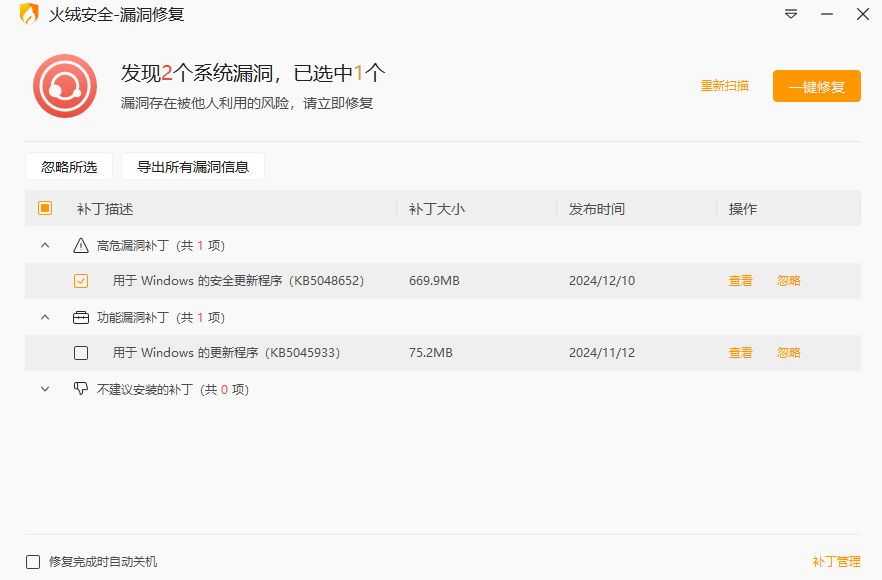Click the 忽略所选 button
Viewport: 882px width, 580px height.
tap(68, 166)
